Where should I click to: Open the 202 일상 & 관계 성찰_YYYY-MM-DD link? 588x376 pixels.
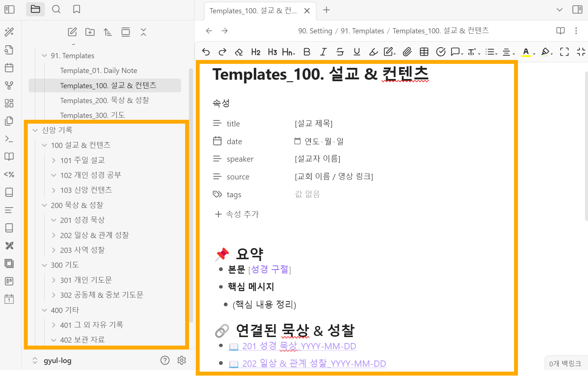[314, 363]
